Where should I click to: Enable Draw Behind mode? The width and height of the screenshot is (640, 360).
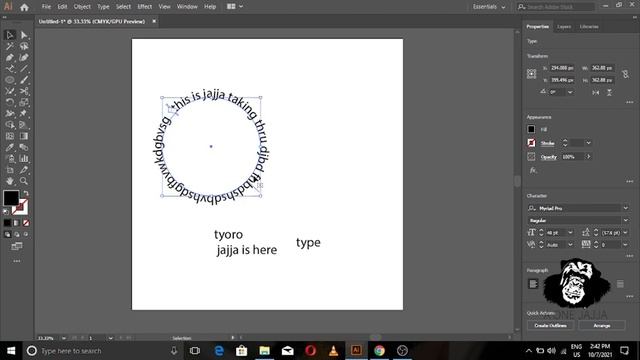tap(17, 235)
